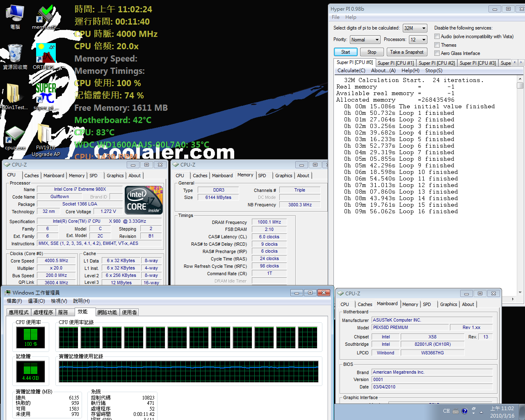Click the 100 % CPU usage meter
This screenshot has height=420, width=525.
pyautogui.click(x=31, y=338)
